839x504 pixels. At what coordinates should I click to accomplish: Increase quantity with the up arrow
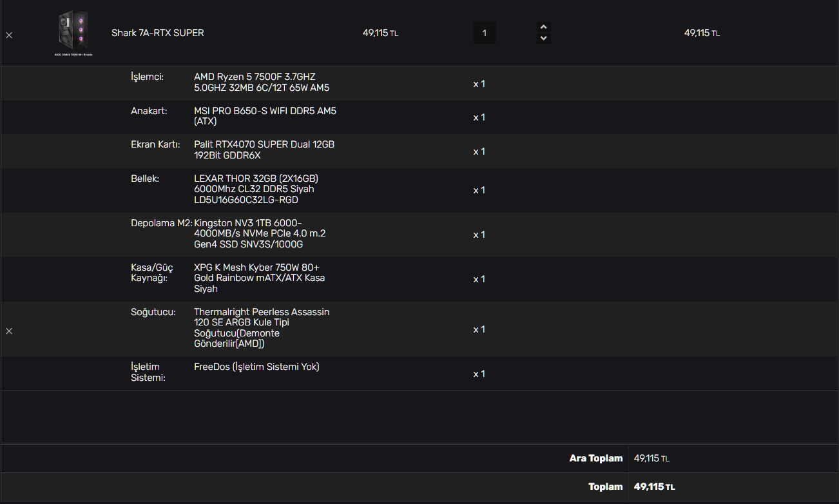pyautogui.click(x=544, y=27)
